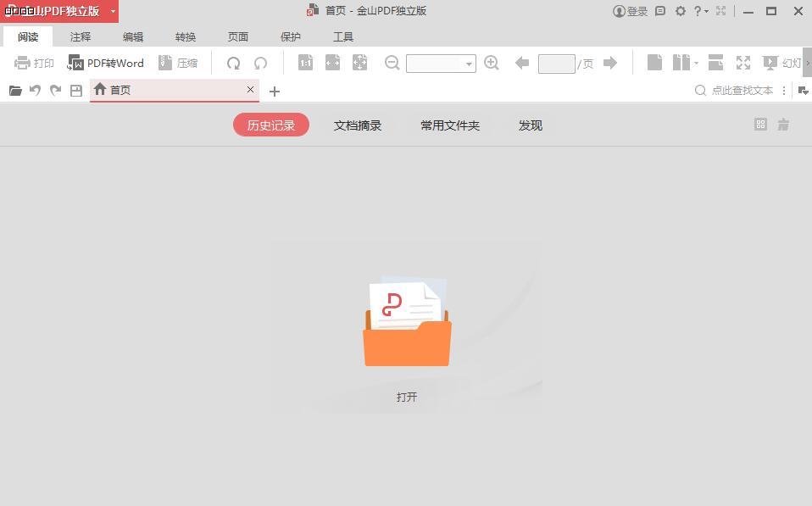This screenshot has height=506, width=812.
Task: Expand the help question mark menu
Action: click(x=701, y=11)
